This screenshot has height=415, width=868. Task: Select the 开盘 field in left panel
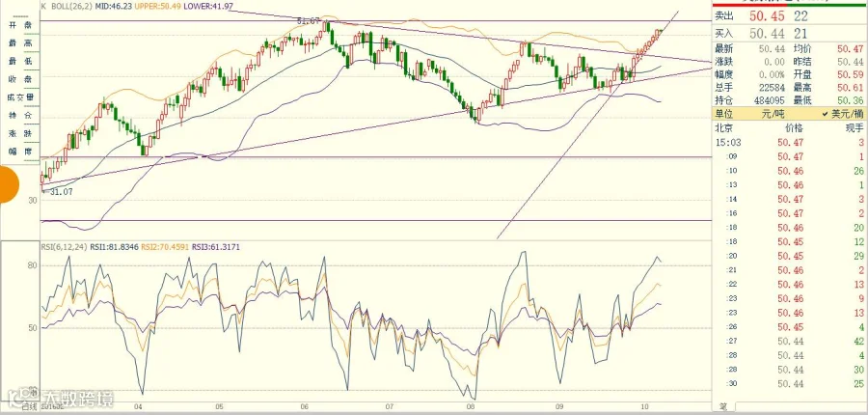20,25
